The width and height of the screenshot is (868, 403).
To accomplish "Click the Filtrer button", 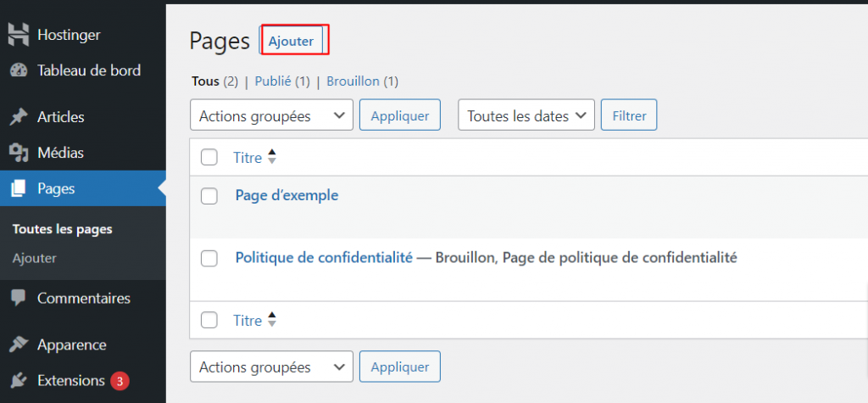I will (x=629, y=116).
